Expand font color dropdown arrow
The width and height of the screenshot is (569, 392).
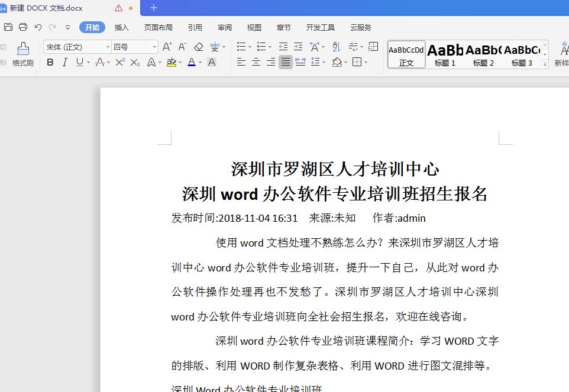point(200,63)
